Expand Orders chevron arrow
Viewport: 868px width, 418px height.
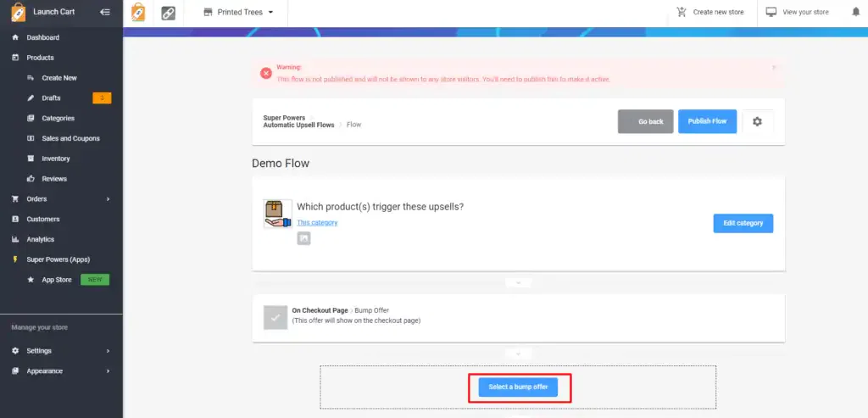108,198
